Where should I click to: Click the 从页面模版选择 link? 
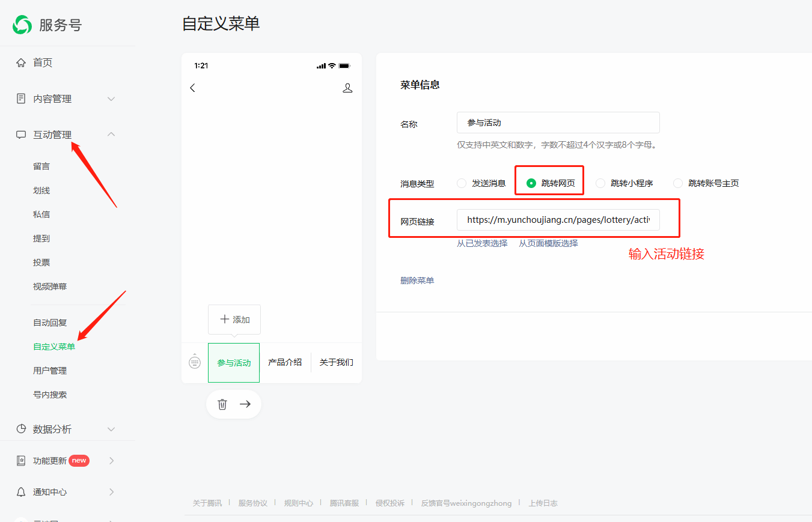click(x=548, y=243)
